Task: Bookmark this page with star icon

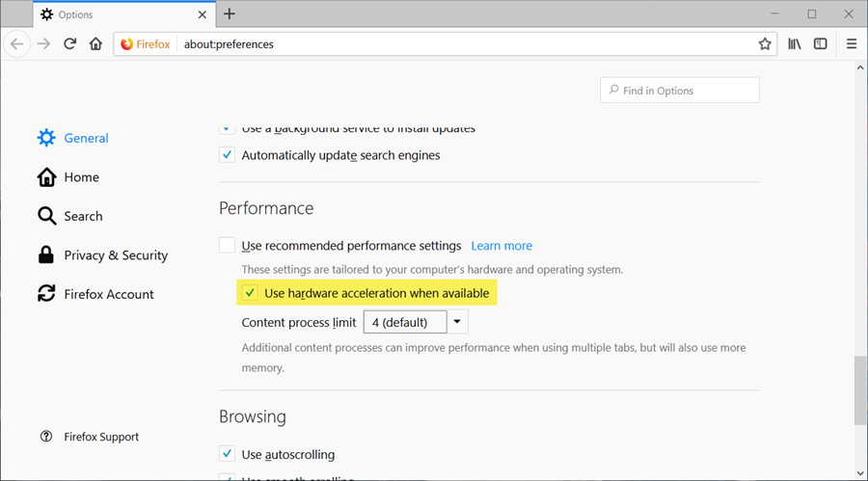Action: pyautogui.click(x=765, y=44)
